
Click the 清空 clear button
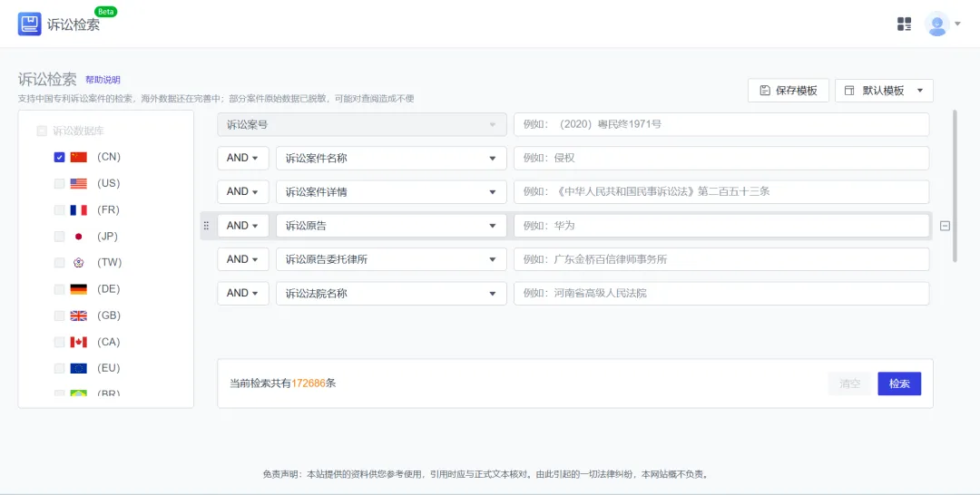tap(850, 383)
